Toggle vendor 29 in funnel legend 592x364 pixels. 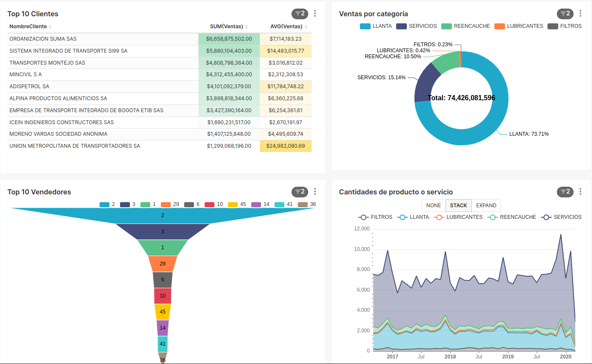[170, 204]
